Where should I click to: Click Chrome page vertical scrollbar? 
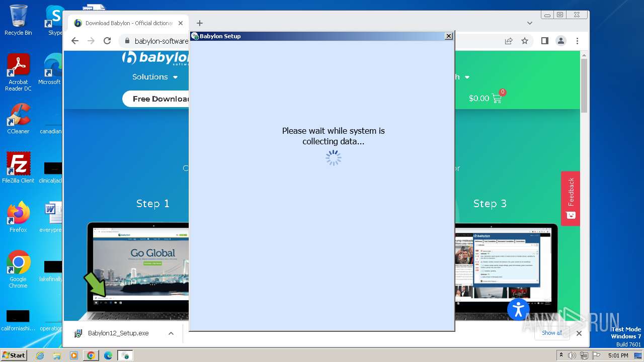click(x=584, y=85)
